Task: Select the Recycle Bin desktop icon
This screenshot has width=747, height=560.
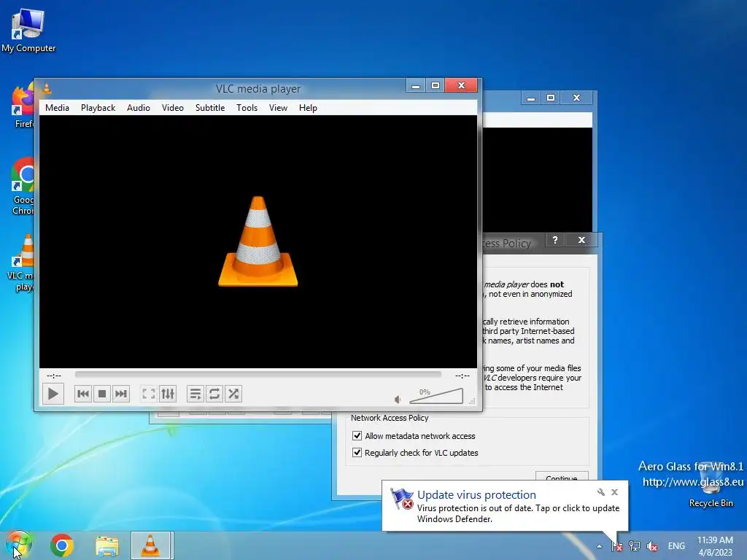Action: click(711, 483)
